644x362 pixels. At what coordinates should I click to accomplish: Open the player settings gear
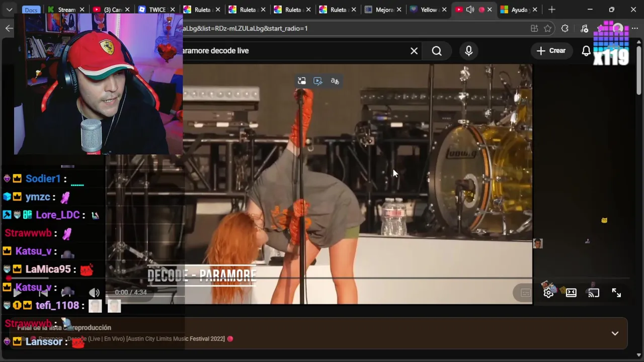coord(548,293)
